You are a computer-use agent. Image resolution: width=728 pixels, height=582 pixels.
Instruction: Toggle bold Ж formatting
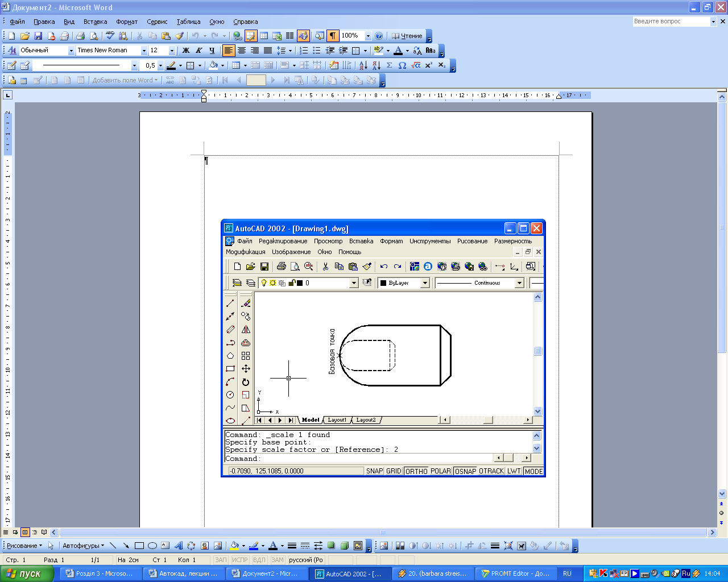[185, 51]
